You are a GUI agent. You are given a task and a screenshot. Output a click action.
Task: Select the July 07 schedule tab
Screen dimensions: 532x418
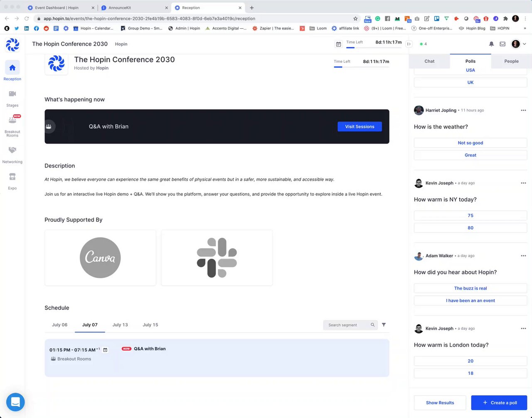(90, 325)
